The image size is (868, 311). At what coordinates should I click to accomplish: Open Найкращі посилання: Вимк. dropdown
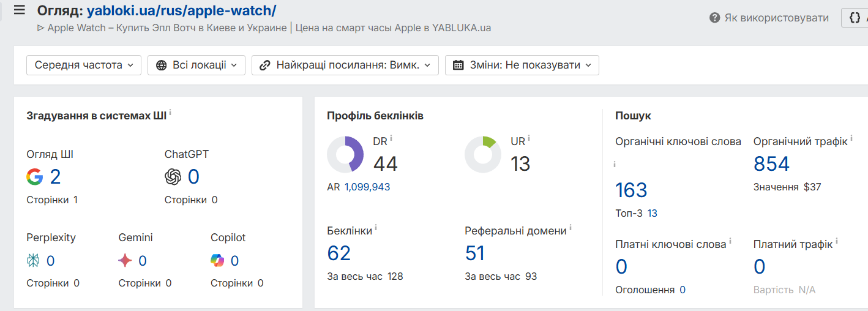point(345,65)
